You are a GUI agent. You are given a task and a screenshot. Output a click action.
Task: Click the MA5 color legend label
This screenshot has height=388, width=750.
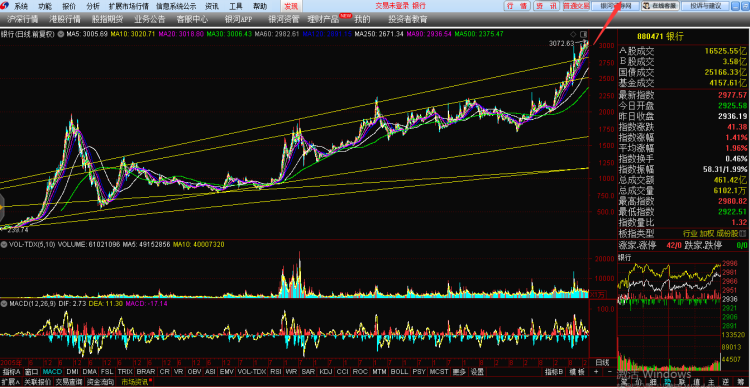(x=87, y=34)
